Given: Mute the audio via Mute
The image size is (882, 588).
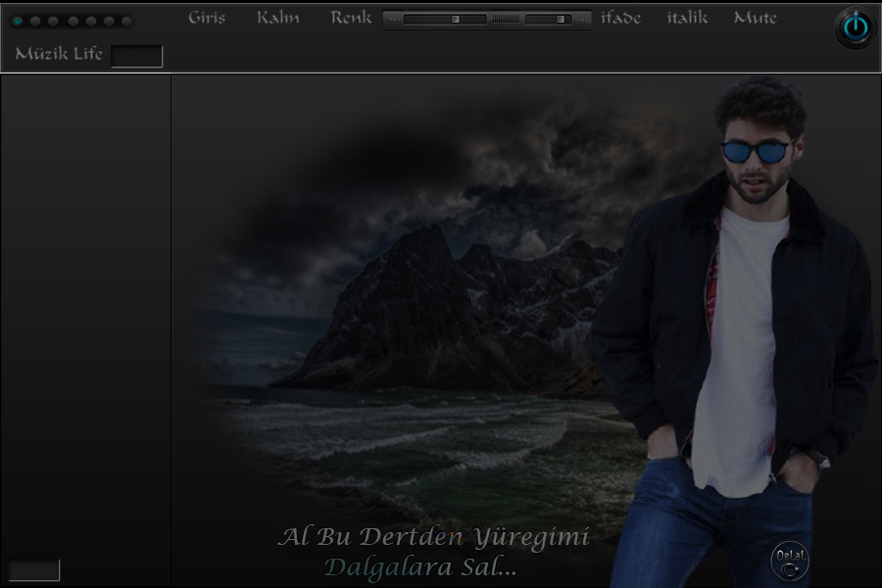Looking at the screenshot, I should (x=755, y=18).
